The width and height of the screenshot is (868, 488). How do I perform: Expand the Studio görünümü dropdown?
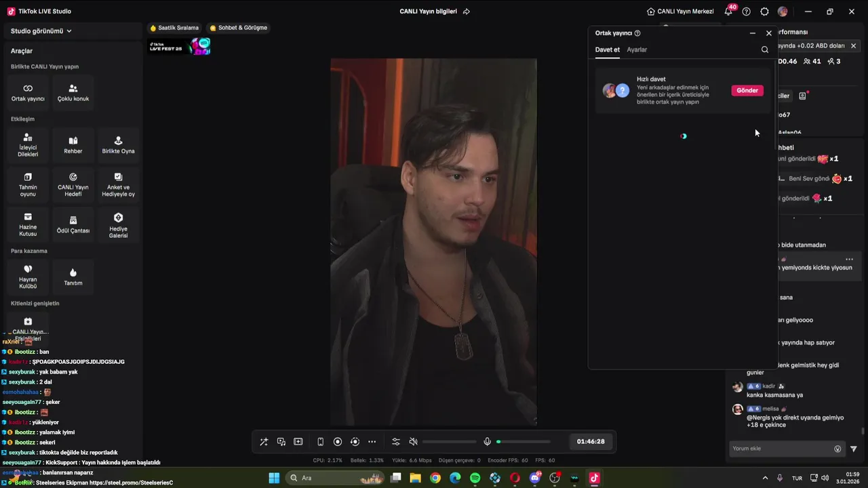41,31
